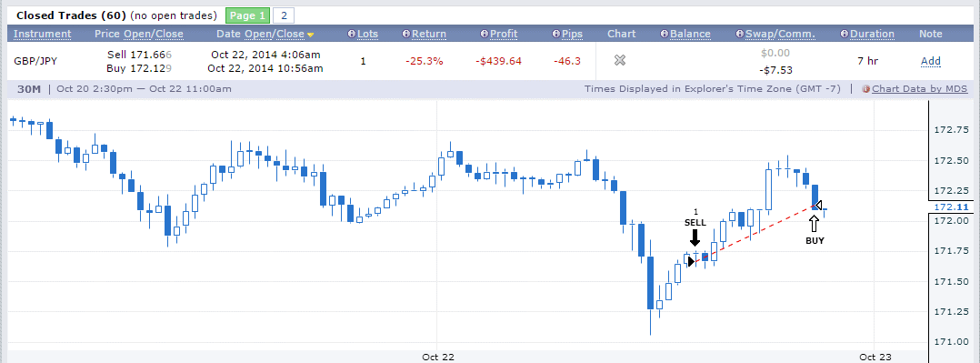Click the black trade entry triangle on chart
The width and height of the screenshot is (980, 363).
pyautogui.click(x=691, y=261)
